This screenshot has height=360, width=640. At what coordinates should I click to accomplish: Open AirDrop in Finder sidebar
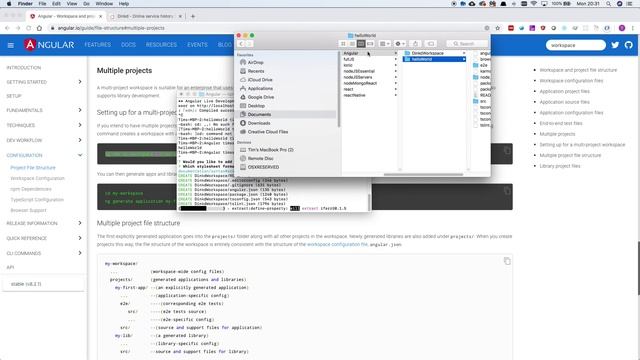(x=256, y=62)
